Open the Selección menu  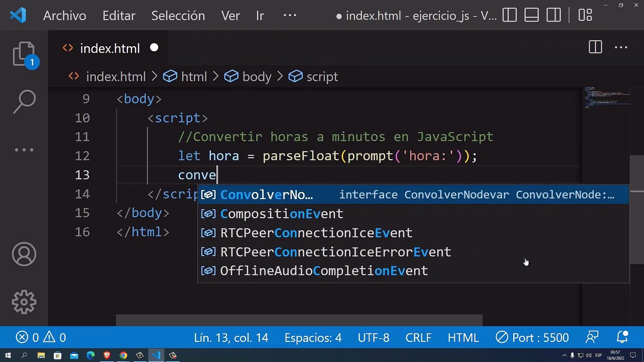178,16
